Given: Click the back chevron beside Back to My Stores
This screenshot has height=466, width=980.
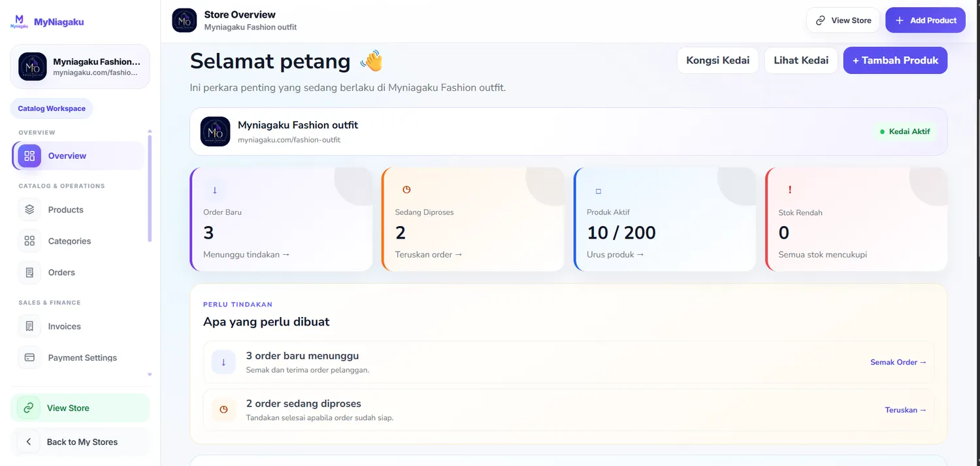Looking at the screenshot, I should coord(28,442).
